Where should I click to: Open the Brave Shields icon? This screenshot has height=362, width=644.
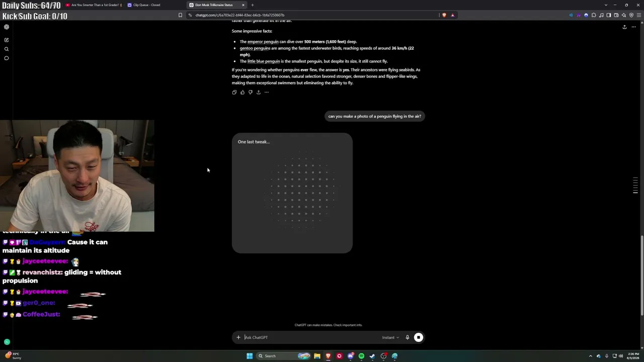click(444, 15)
